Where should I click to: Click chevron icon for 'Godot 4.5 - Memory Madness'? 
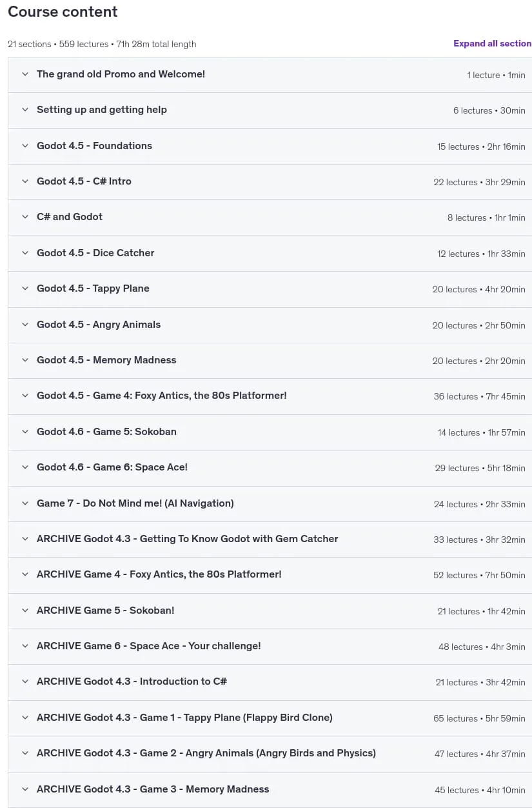tap(25, 360)
